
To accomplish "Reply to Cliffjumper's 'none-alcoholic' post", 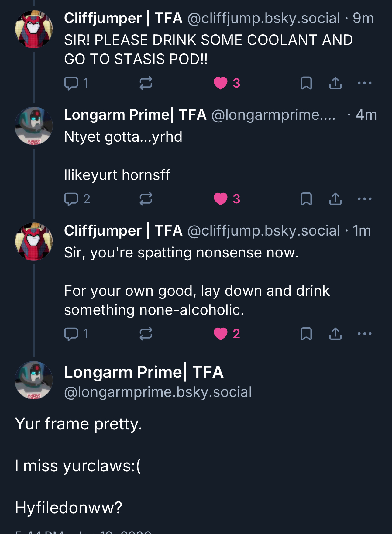I will [x=72, y=334].
